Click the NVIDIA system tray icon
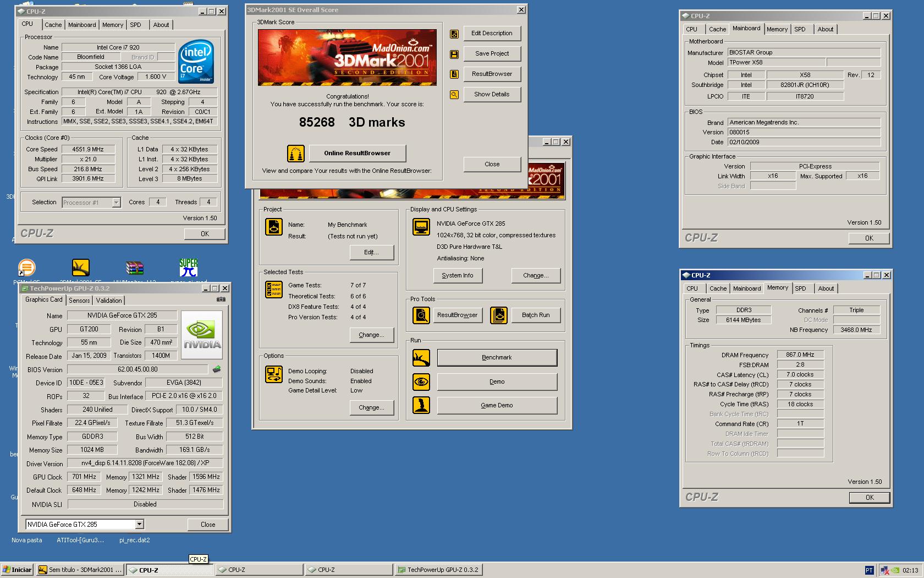924x578 pixels. coord(896,570)
